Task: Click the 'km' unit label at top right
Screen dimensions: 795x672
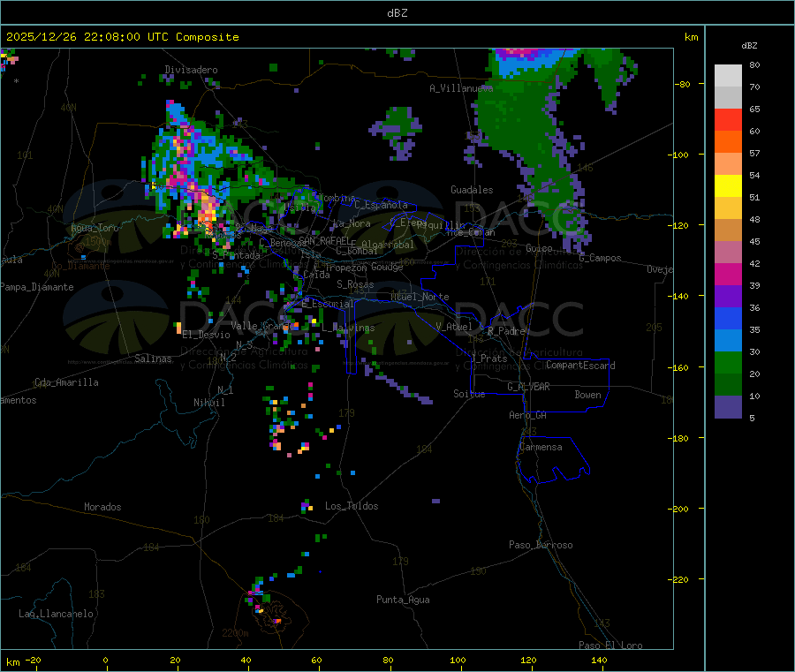Action: click(691, 37)
